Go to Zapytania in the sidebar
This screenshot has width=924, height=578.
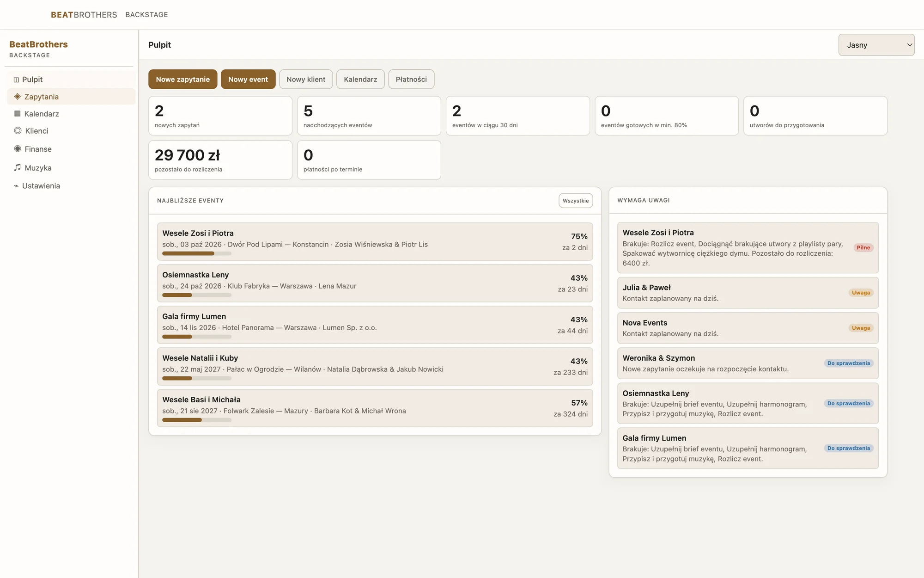click(71, 97)
